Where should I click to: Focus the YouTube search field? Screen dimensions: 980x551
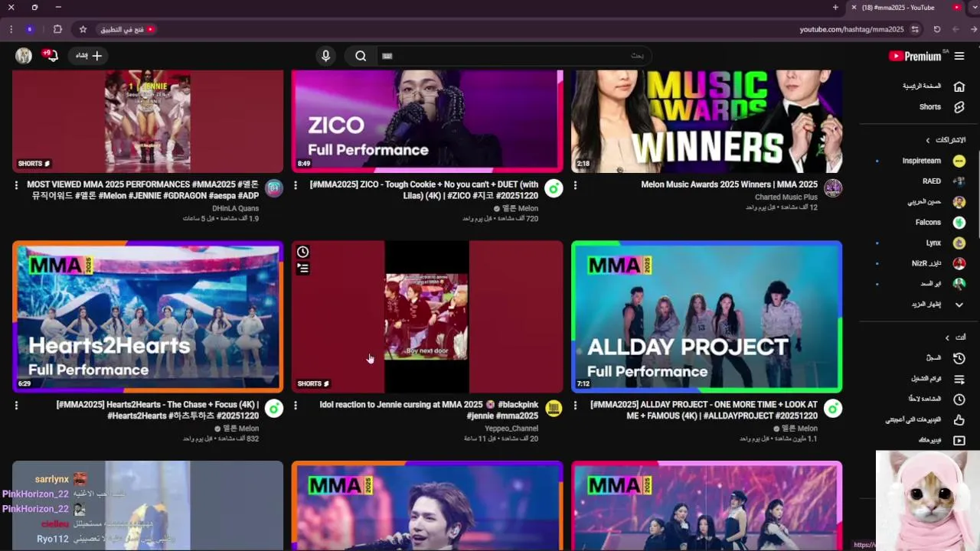pyautogui.click(x=513, y=56)
